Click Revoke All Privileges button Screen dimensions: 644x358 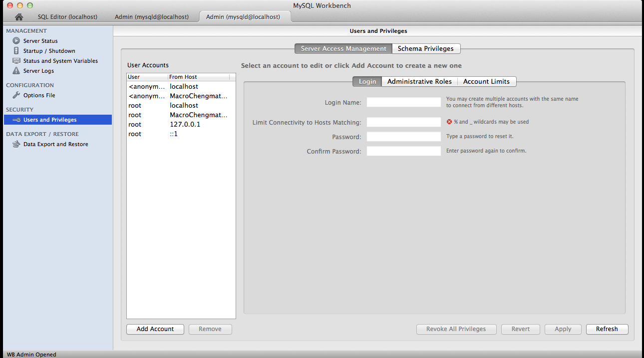pyautogui.click(x=456, y=329)
